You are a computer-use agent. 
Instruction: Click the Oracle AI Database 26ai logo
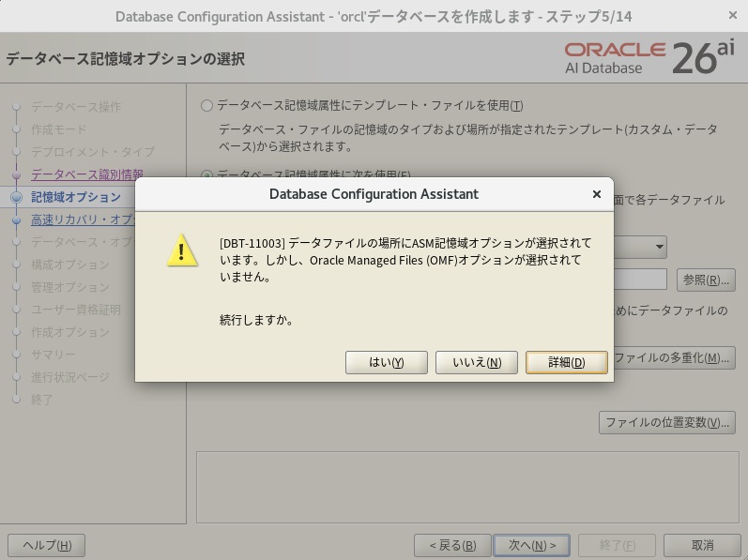(x=649, y=58)
